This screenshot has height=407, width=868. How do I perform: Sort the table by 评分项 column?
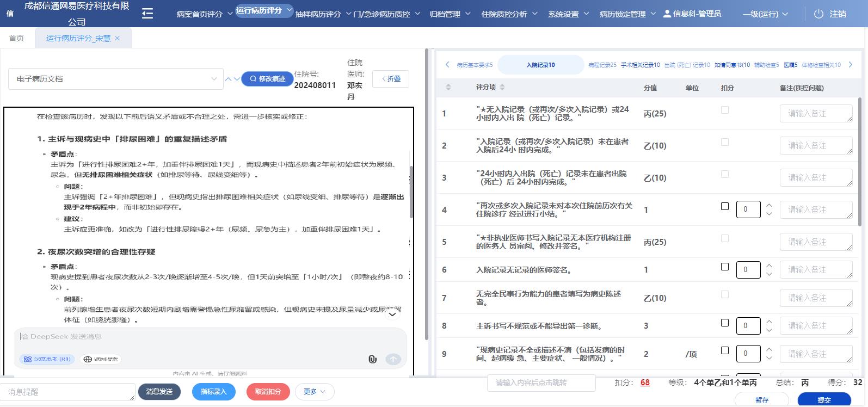[x=502, y=87]
